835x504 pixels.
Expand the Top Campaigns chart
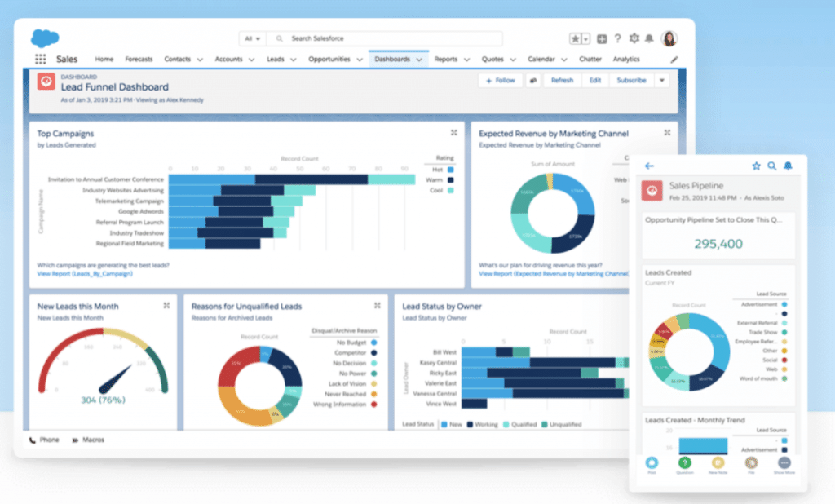click(453, 133)
